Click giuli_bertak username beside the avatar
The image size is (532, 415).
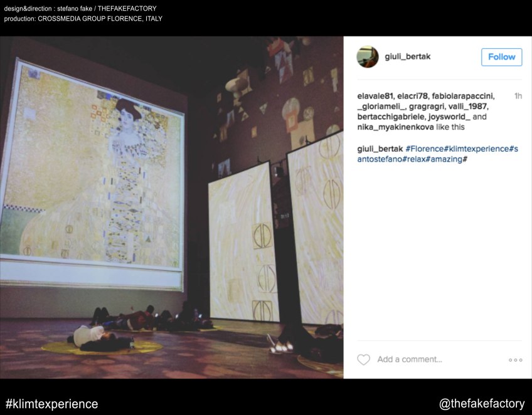pos(408,57)
